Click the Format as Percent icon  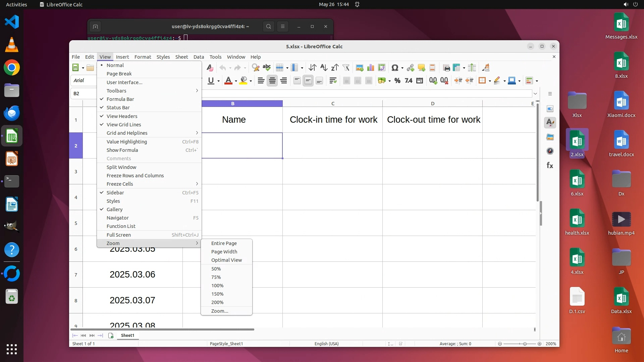point(397,80)
